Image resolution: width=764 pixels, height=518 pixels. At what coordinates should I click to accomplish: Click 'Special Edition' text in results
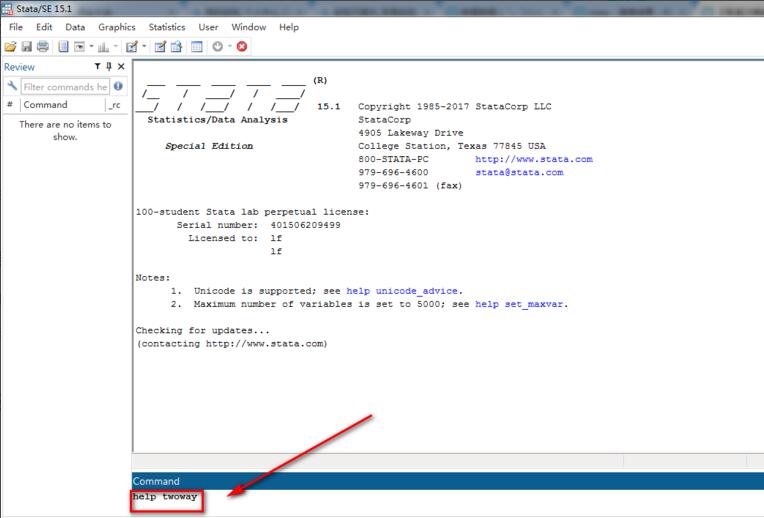tap(209, 146)
